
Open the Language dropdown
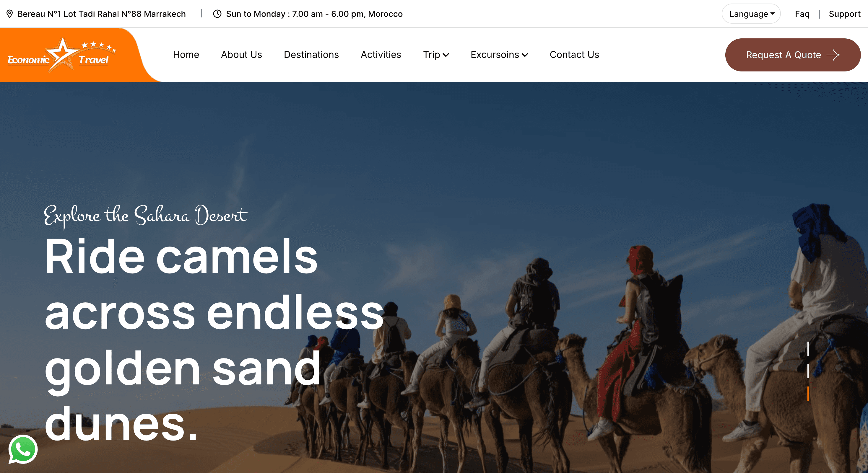point(751,14)
